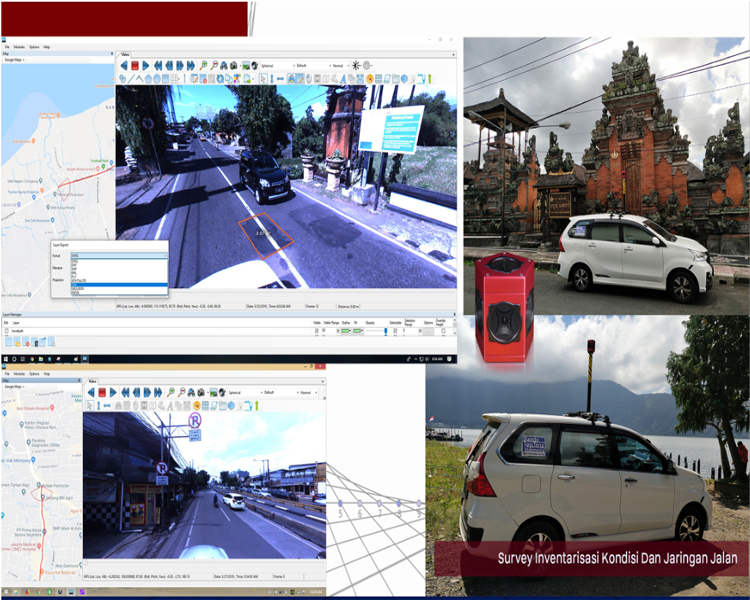Screen dimensions: 750x600
Task: Select the arrow pointer tool in lower window
Action: point(90,405)
